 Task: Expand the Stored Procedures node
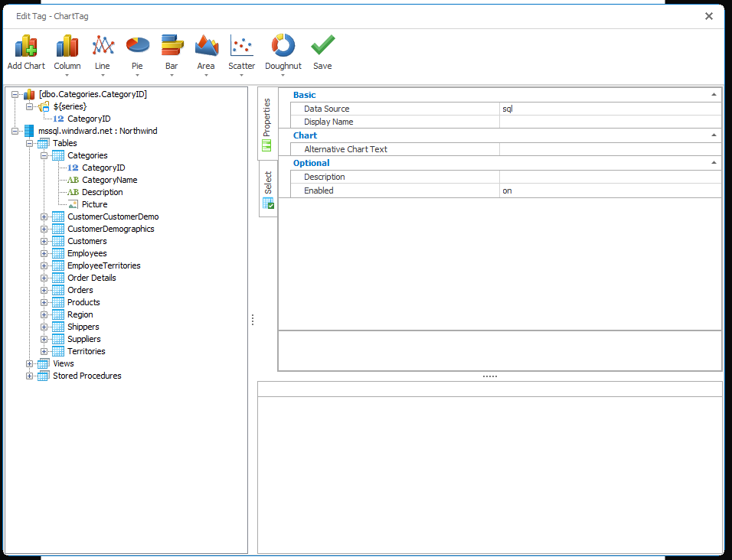click(29, 376)
